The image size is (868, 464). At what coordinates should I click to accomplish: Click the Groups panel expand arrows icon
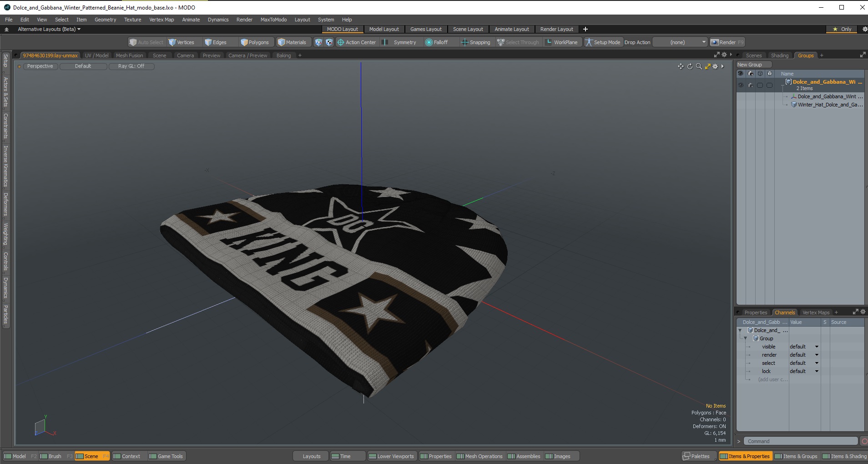click(x=863, y=55)
